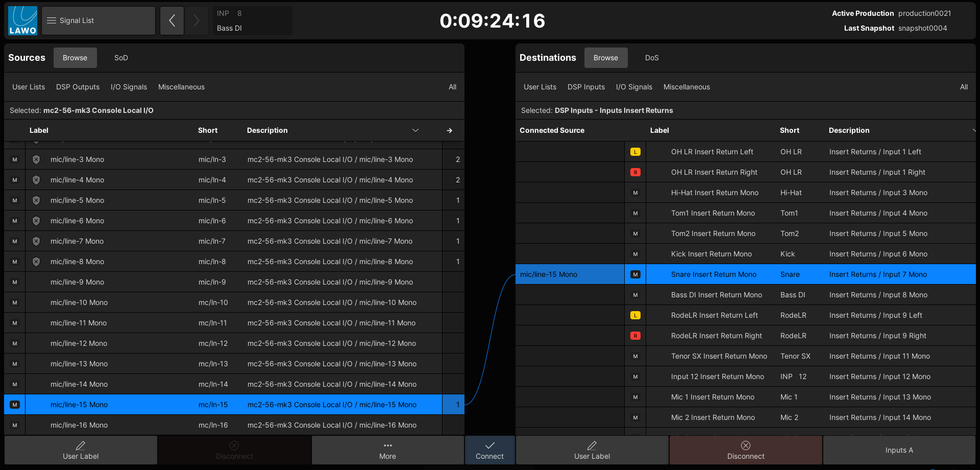Click the shield icon on mic/line-3 row

coord(36,159)
